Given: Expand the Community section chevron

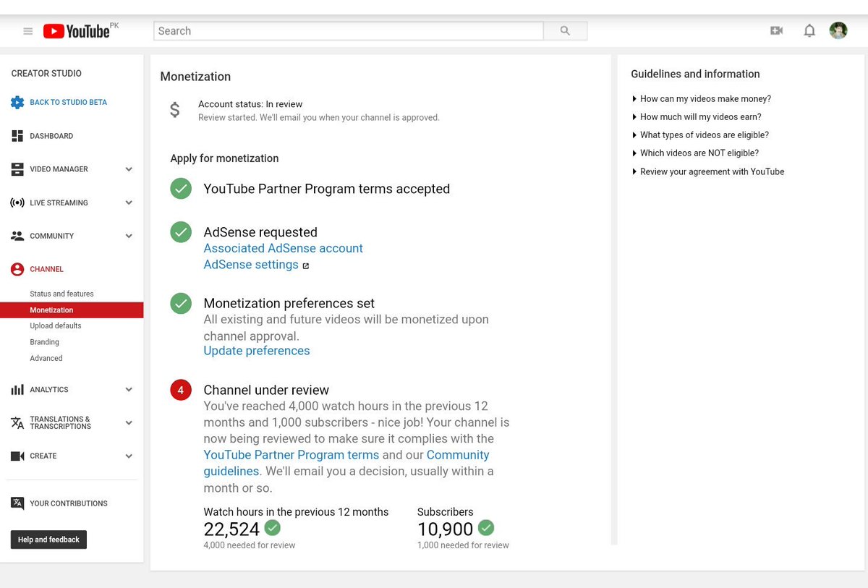Looking at the screenshot, I should click(x=129, y=236).
